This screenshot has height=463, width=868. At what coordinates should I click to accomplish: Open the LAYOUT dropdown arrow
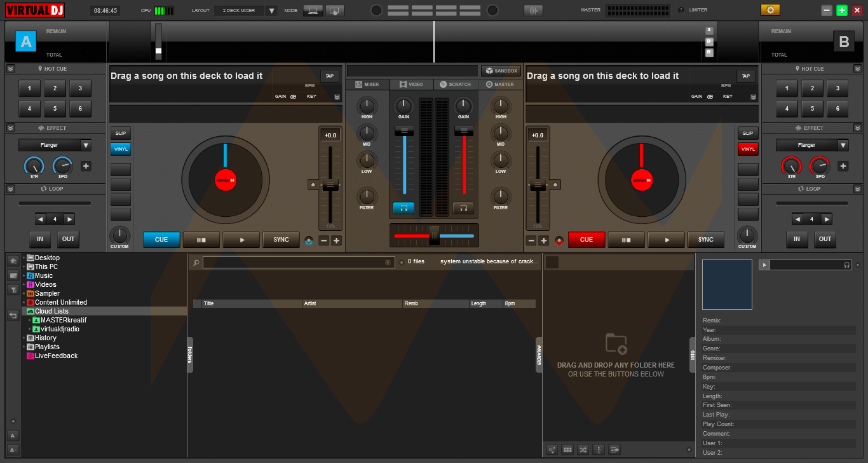pyautogui.click(x=271, y=10)
